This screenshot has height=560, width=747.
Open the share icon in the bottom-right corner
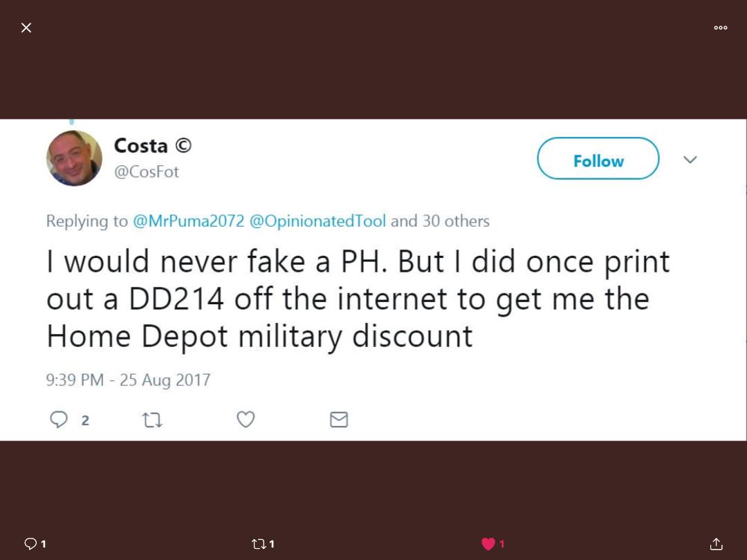click(x=716, y=544)
